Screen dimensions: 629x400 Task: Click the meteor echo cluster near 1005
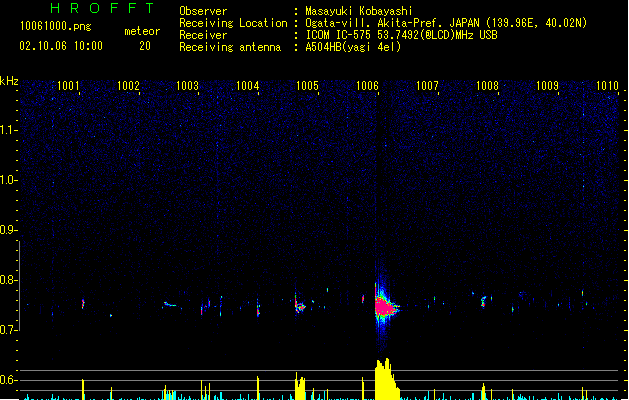click(x=300, y=305)
